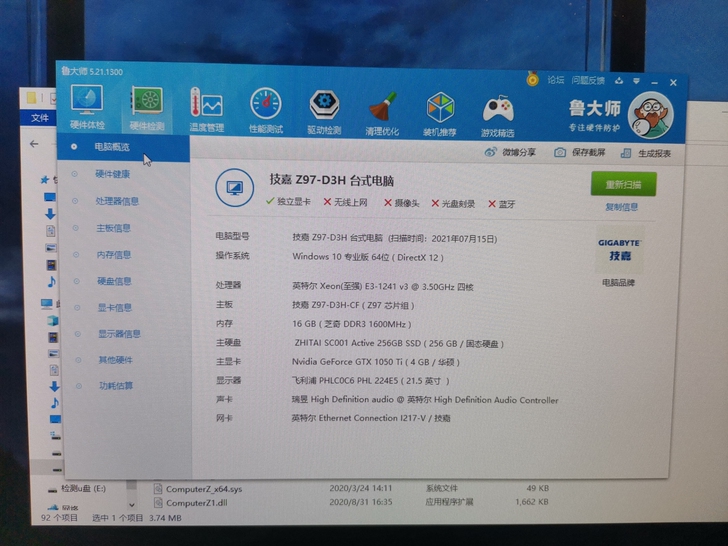Open 性能测试 performance test gauge icon
This screenshot has width=728, height=546.
[266, 111]
